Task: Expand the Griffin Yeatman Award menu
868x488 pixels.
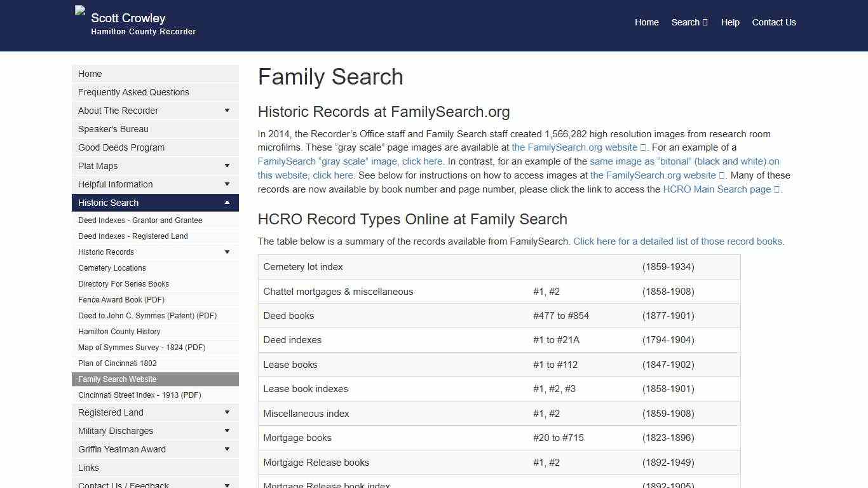Action: click(227, 449)
